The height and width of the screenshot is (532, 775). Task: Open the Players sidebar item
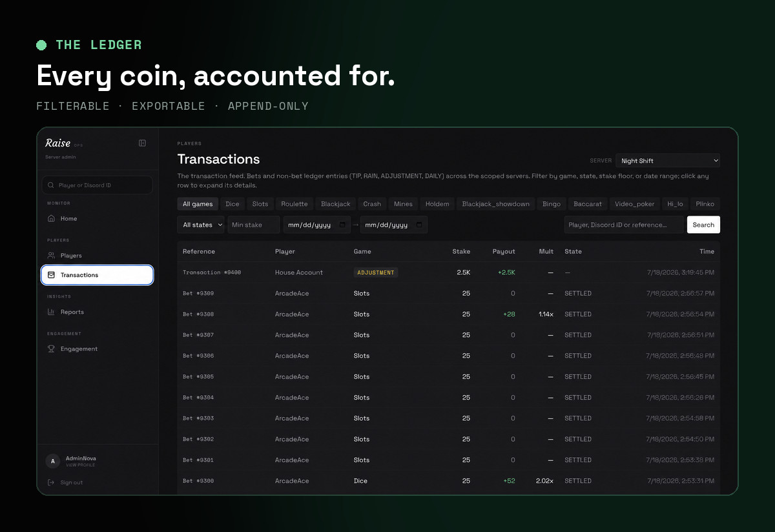(x=97, y=256)
